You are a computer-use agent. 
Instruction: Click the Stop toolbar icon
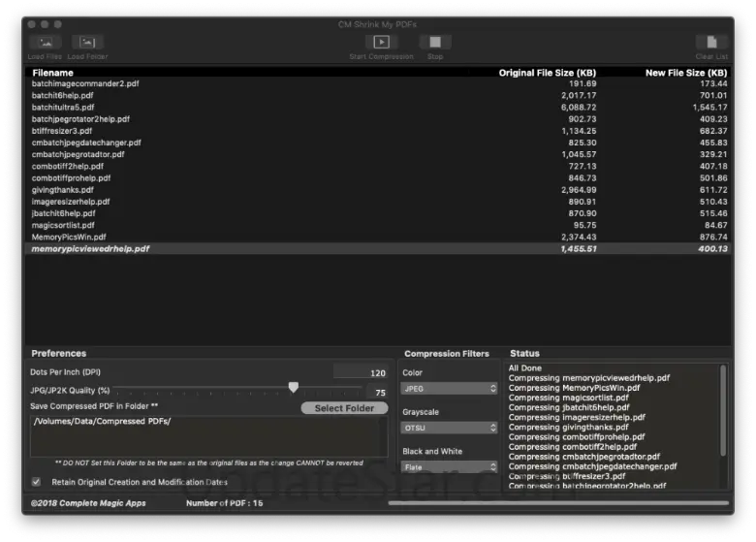[435, 43]
